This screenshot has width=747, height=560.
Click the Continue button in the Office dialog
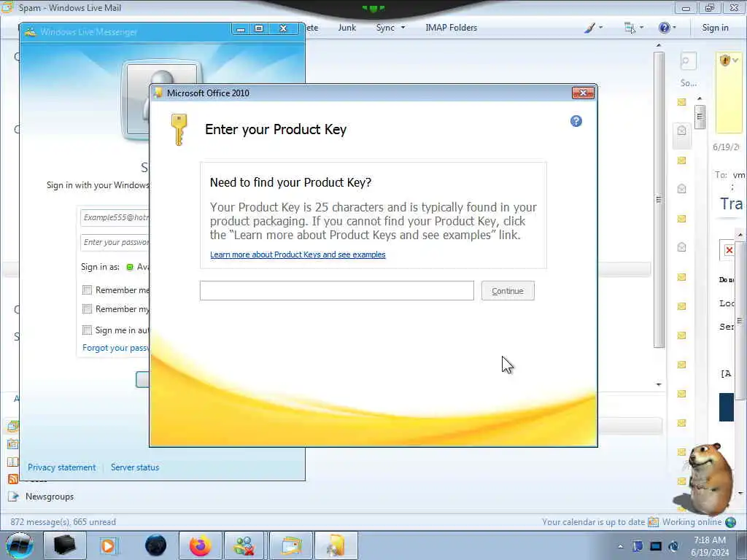(508, 291)
